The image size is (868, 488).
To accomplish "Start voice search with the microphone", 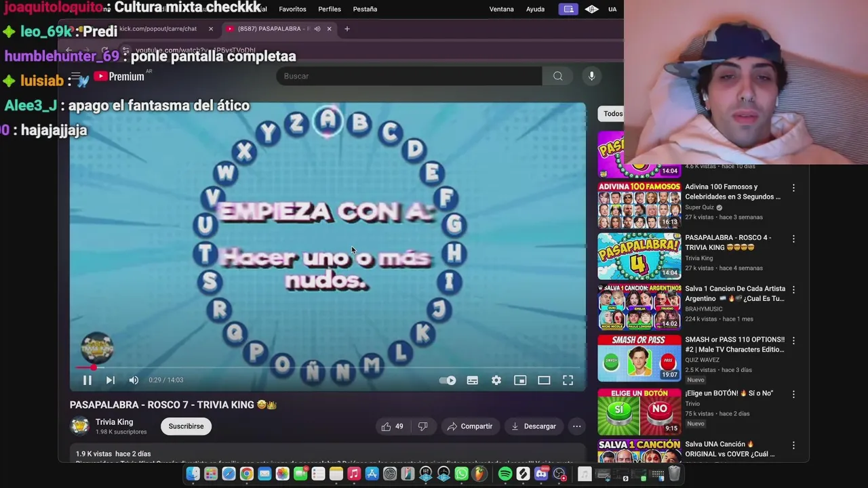I will coord(591,76).
